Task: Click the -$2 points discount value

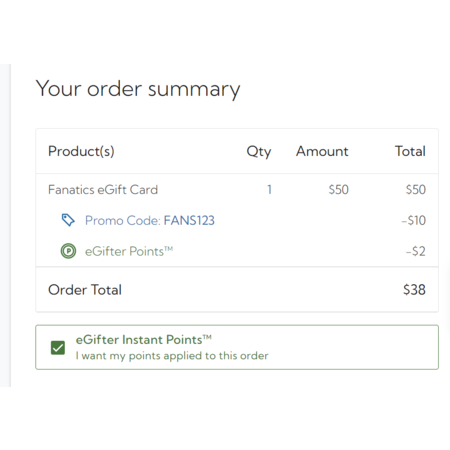Action: [x=416, y=251]
